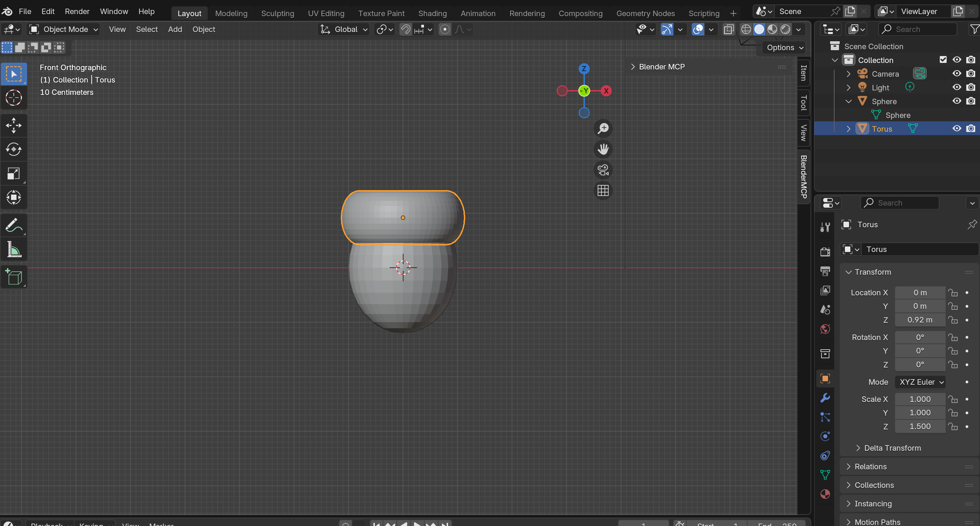Click the 3D Cursor tool
This screenshot has width=980, height=526.
[x=14, y=98]
